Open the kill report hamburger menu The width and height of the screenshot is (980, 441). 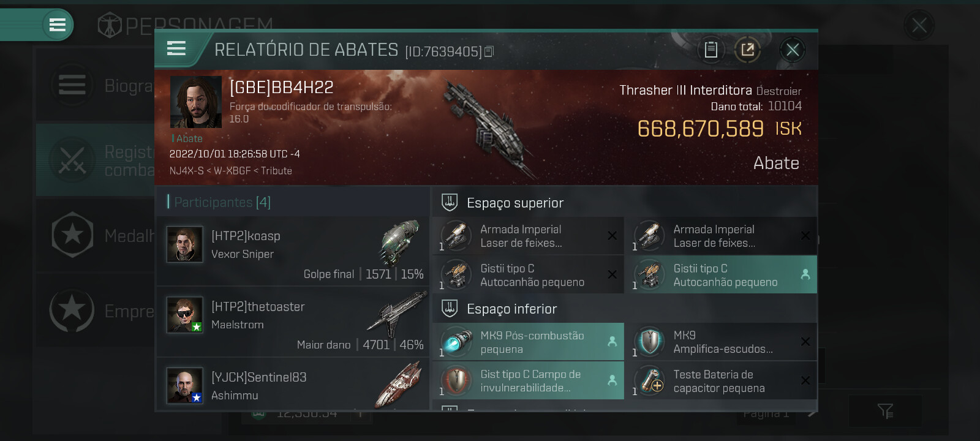click(176, 48)
